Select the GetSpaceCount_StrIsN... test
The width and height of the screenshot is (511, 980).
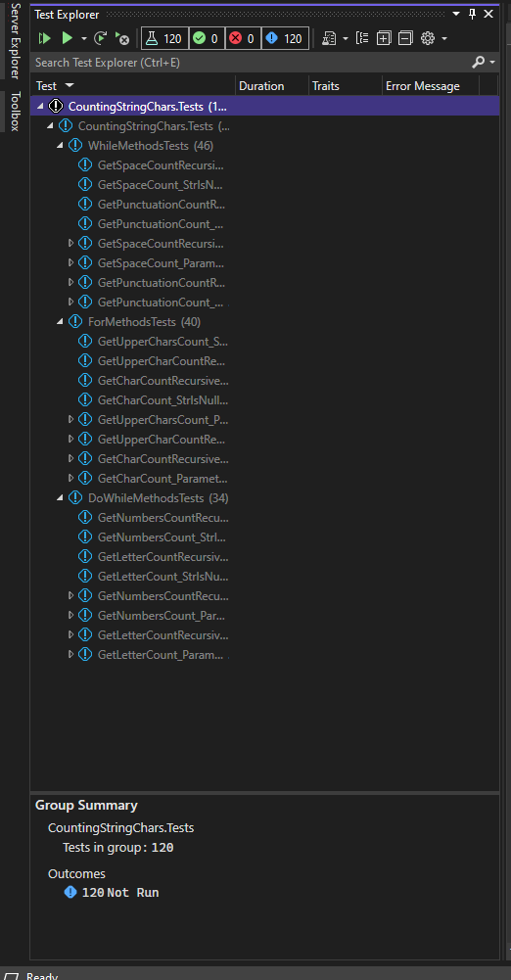tap(161, 185)
